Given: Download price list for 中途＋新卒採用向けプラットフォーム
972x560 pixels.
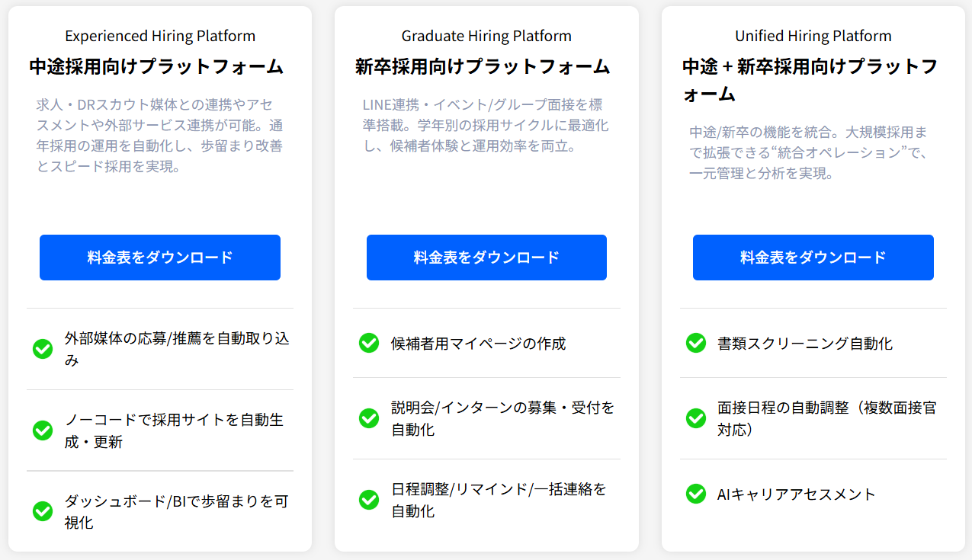Looking at the screenshot, I should point(813,258).
